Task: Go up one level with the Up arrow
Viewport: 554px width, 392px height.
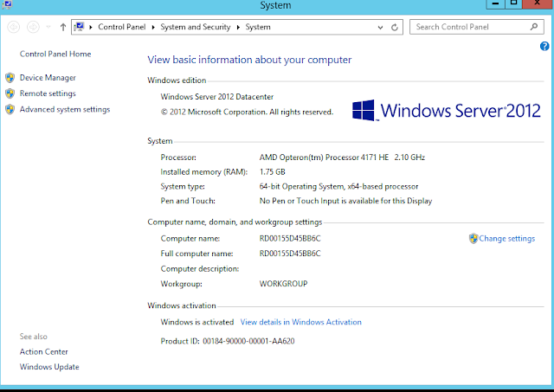Action: pyautogui.click(x=63, y=27)
